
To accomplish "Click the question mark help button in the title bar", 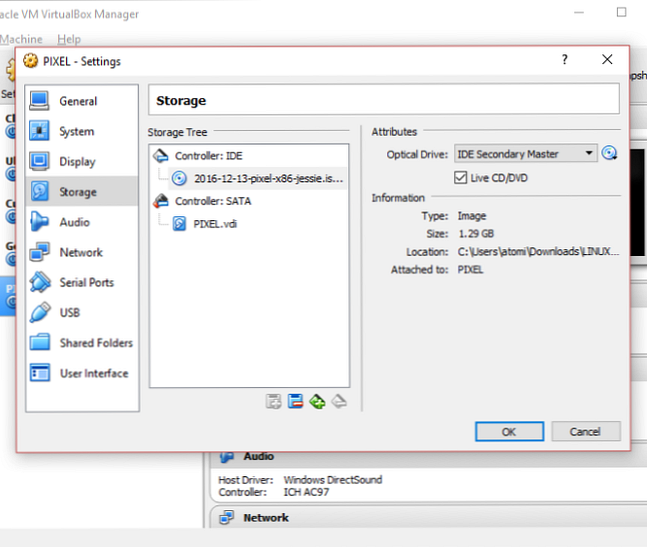I will point(564,60).
